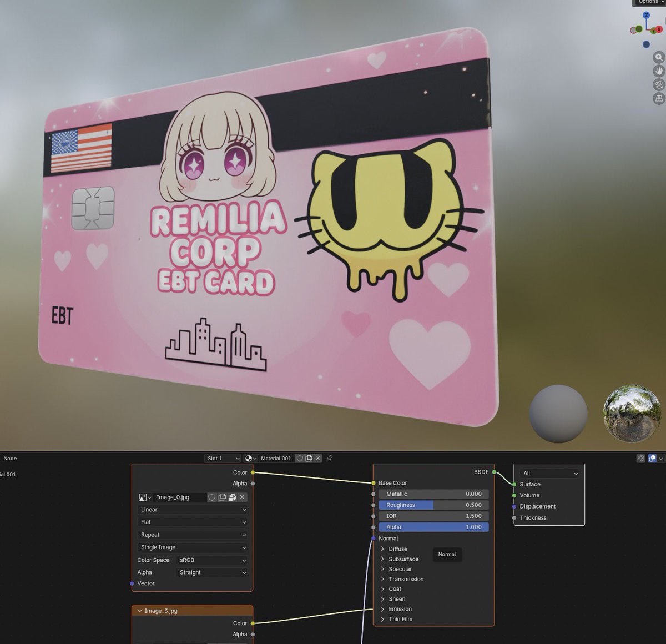The image size is (666, 644).
Task: Click the IOR value field
Action: tap(433, 516)
